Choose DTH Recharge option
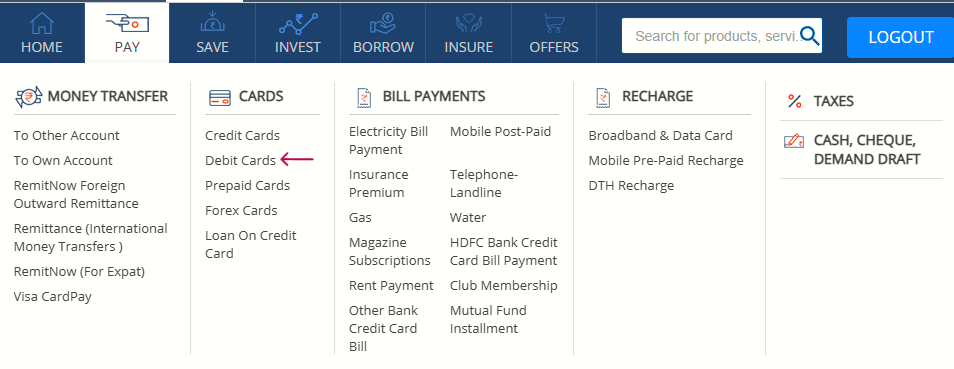Viewport: 954px width, 369px height. pos(631,185)
